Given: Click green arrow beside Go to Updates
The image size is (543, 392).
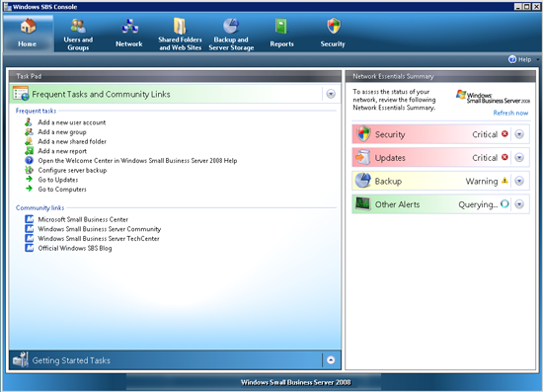Looking at the screenshot, I should point(29,179).
